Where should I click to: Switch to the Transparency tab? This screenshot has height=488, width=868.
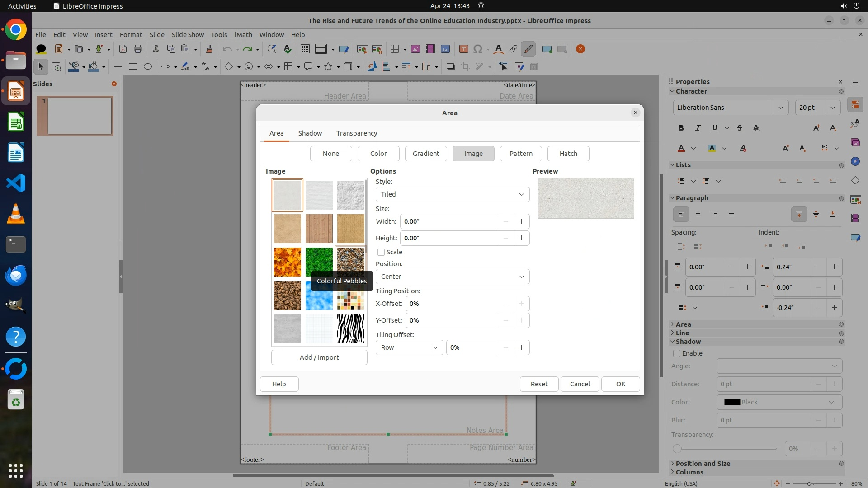[x=356, y=133]
